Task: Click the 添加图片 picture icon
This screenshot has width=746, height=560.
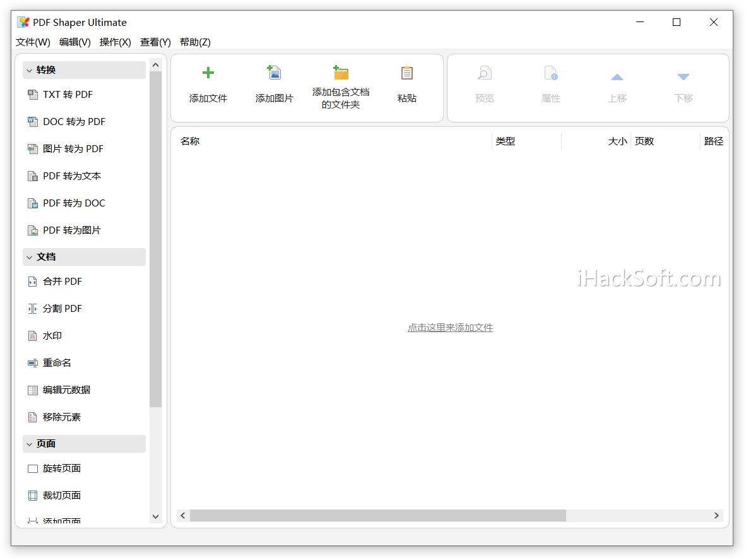Action: coord(274,73)
